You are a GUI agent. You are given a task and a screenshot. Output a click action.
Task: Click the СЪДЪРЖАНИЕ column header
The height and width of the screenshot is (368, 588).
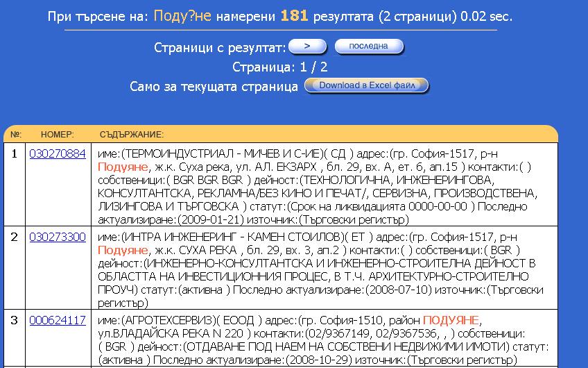132,135
